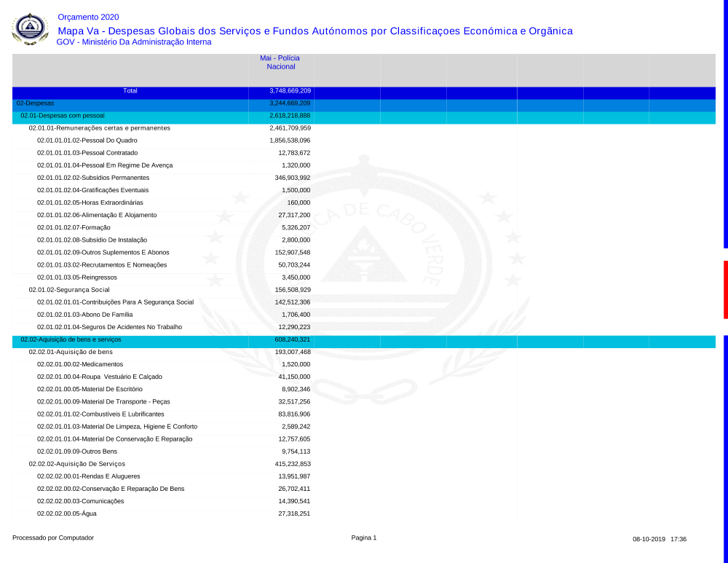Select '02.01.02-Segurança Social' subgroup row

69,290
